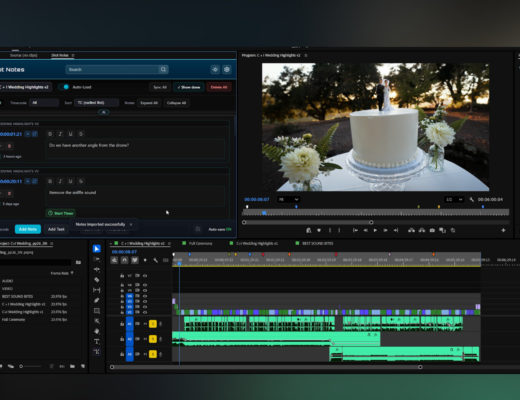The height and width of the screenshot is (400, 520).
Task: Toggle Linked Selection in the timeline header
Action: tap(135, 260)
